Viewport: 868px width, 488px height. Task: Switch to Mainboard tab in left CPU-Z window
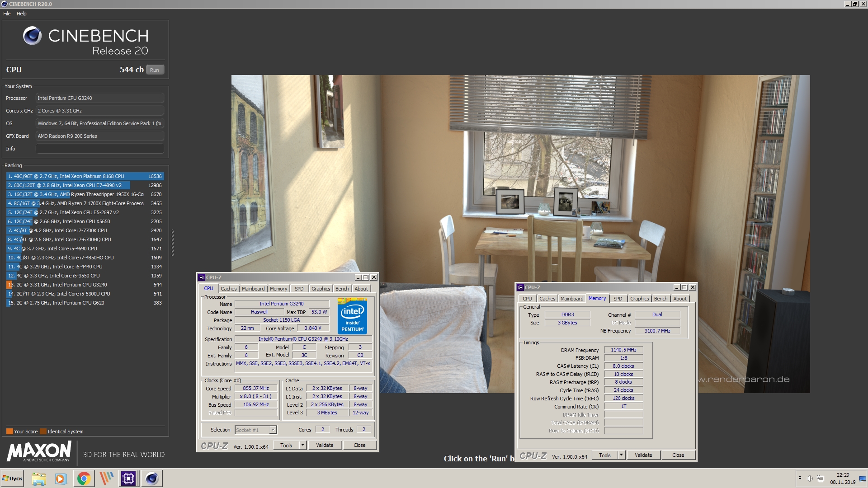click(253, 289)
